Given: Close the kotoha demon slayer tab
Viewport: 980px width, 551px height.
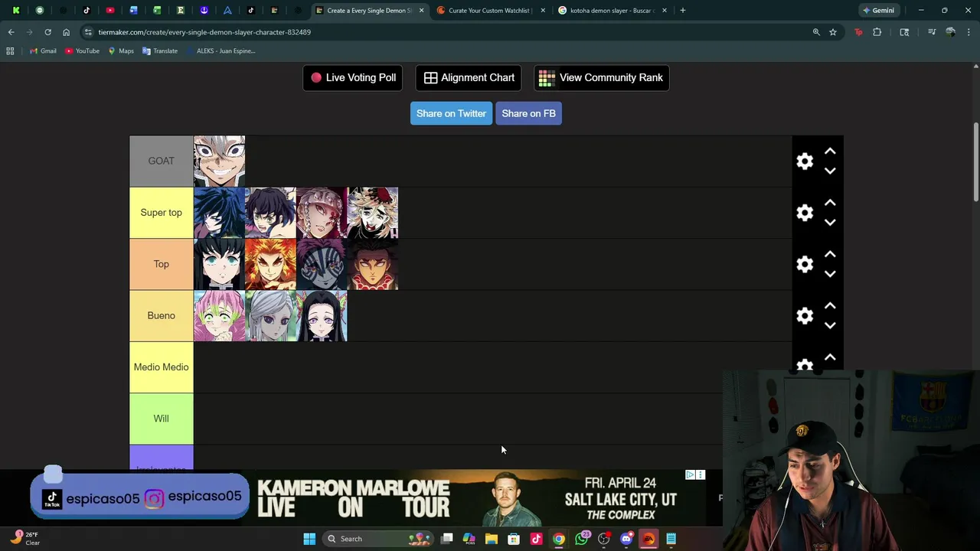Looking at the screenshot, I should (664, 11).
